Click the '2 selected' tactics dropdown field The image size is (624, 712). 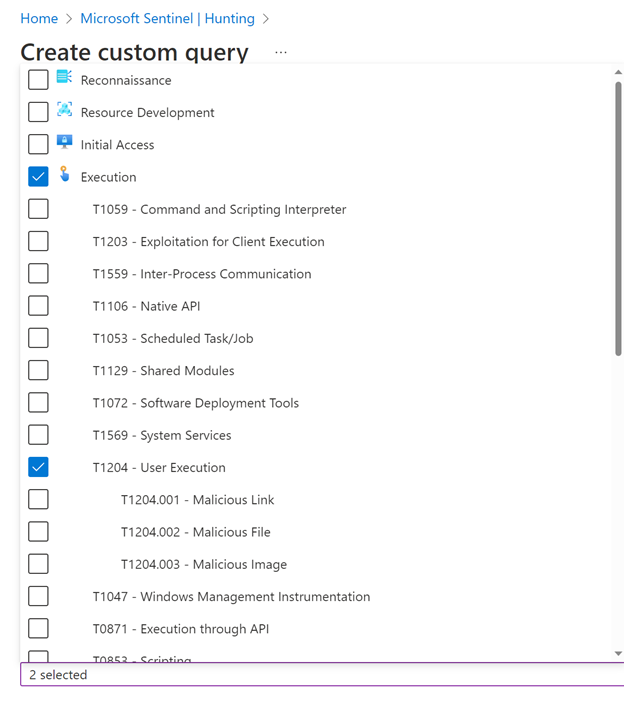322,674
